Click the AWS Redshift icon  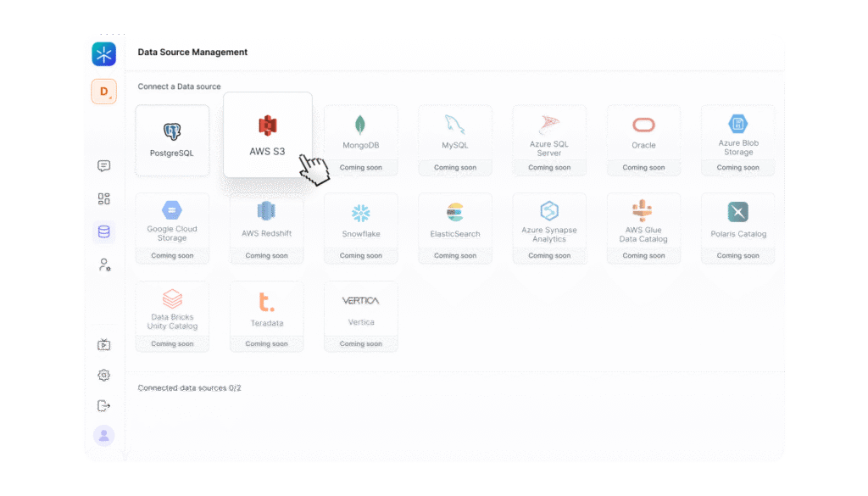[x=266, y=211]
